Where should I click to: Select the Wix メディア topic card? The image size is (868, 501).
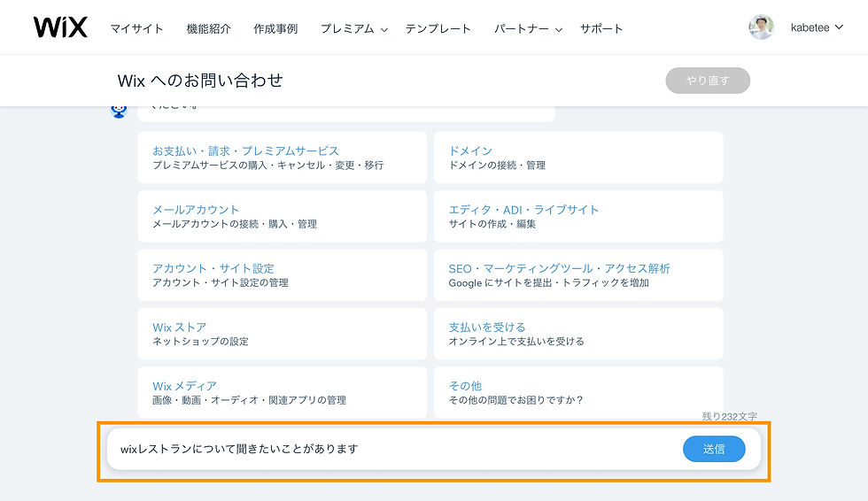[283, 392]
